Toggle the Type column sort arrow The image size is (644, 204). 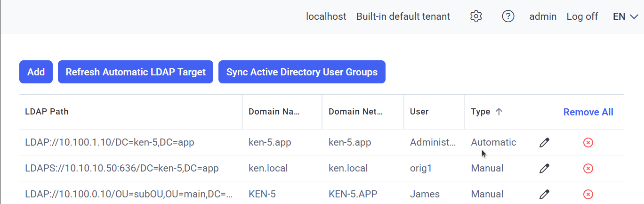point(499,112)
